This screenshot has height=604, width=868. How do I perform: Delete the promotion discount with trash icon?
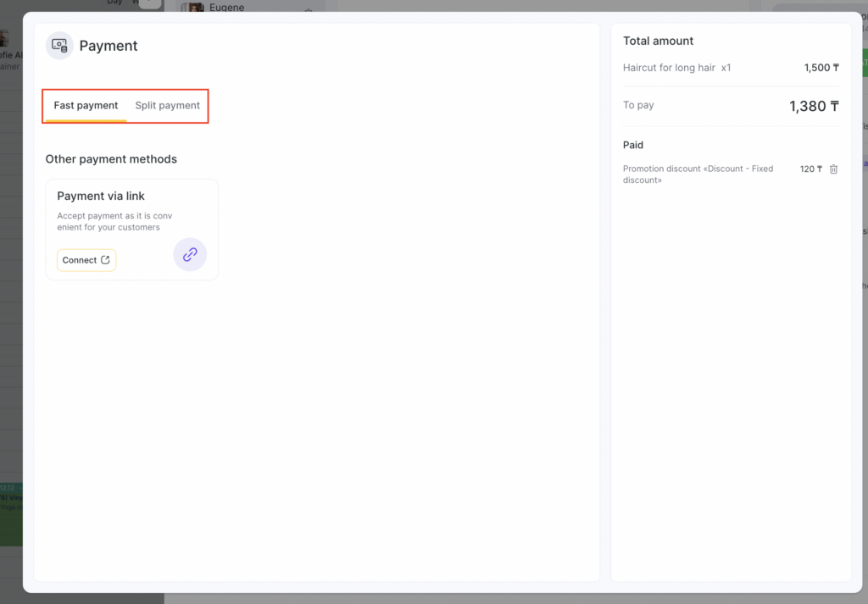coord(833,169)
